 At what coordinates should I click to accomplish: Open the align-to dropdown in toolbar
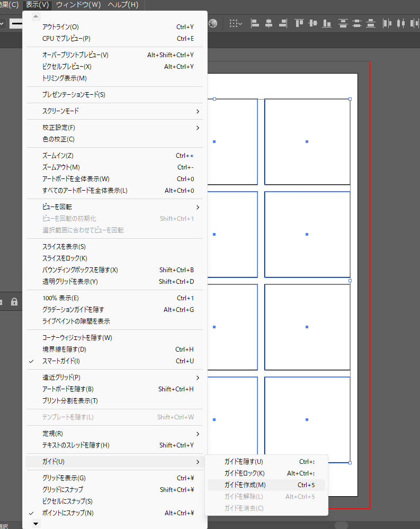click(236, 23)
